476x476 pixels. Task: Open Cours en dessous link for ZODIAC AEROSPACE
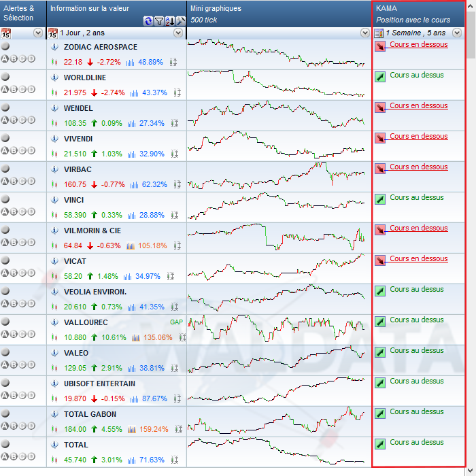tap(419, 44)
